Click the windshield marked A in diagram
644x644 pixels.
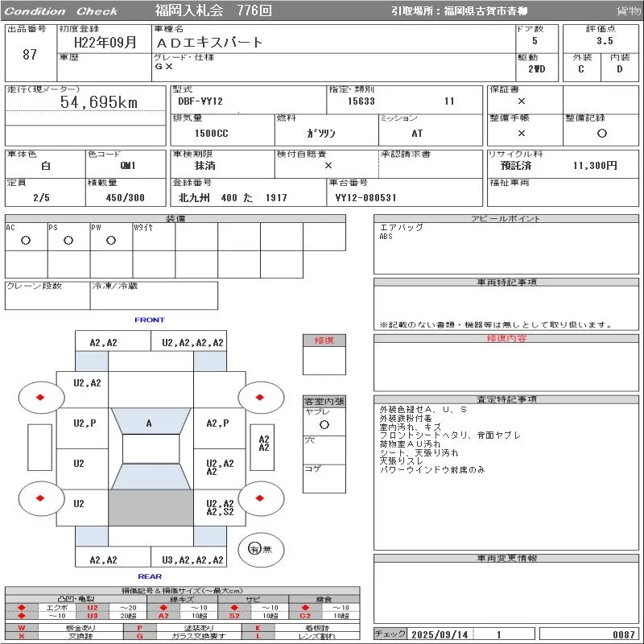click(150, 423)
